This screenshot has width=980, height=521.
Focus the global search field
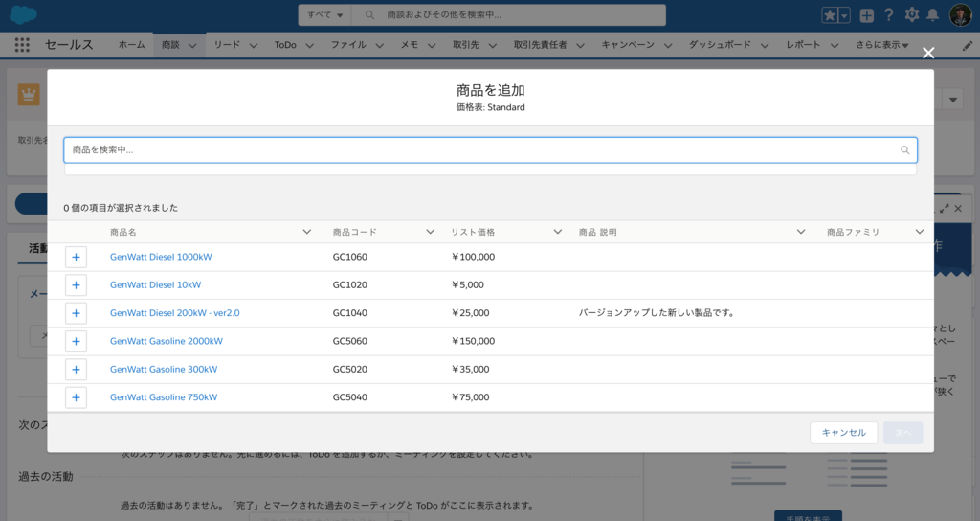point(509,15)
